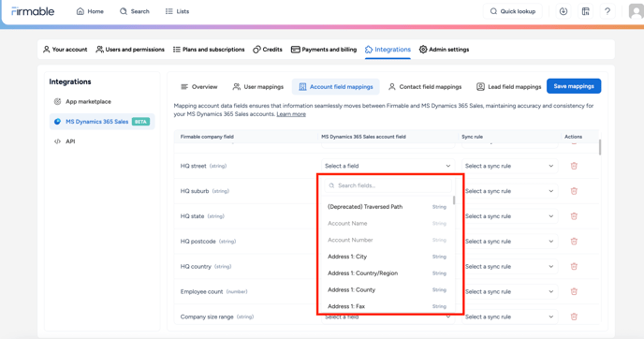
Task: Switch to Payments and billing tab
Action: pyautogui.click(x=324, y=50)
